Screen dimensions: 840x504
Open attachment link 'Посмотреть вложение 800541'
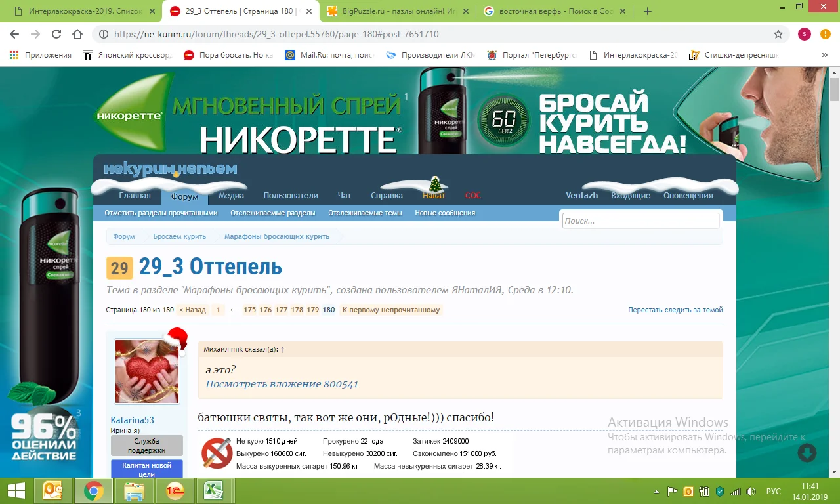(282, 384)
